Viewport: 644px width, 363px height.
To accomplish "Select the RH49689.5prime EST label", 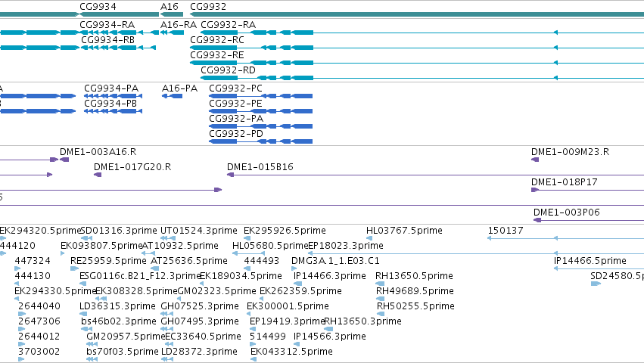I will click(415, 292).
